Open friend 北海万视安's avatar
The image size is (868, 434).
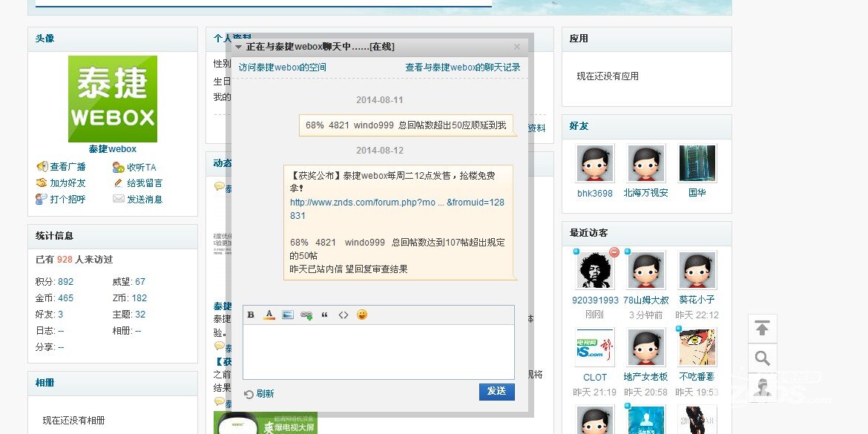point(645,163)
